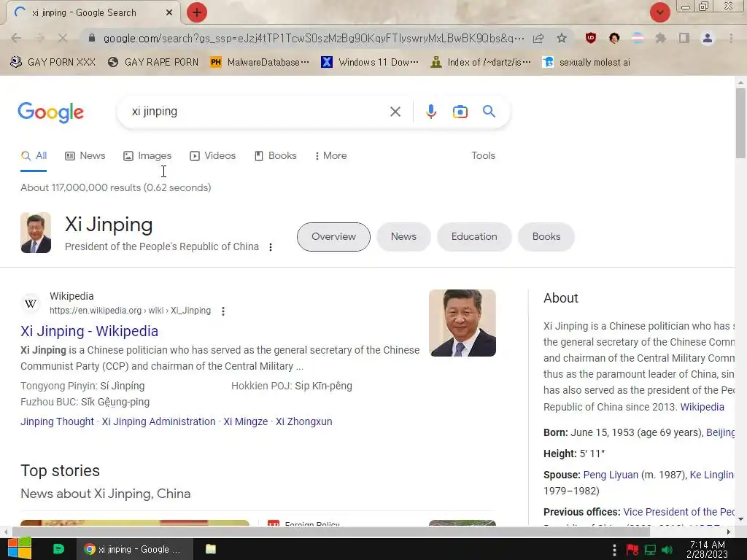The image size is (747, 560).
Task: Show hidden tray icons via the dots
Action: click(x=614, y=550)
